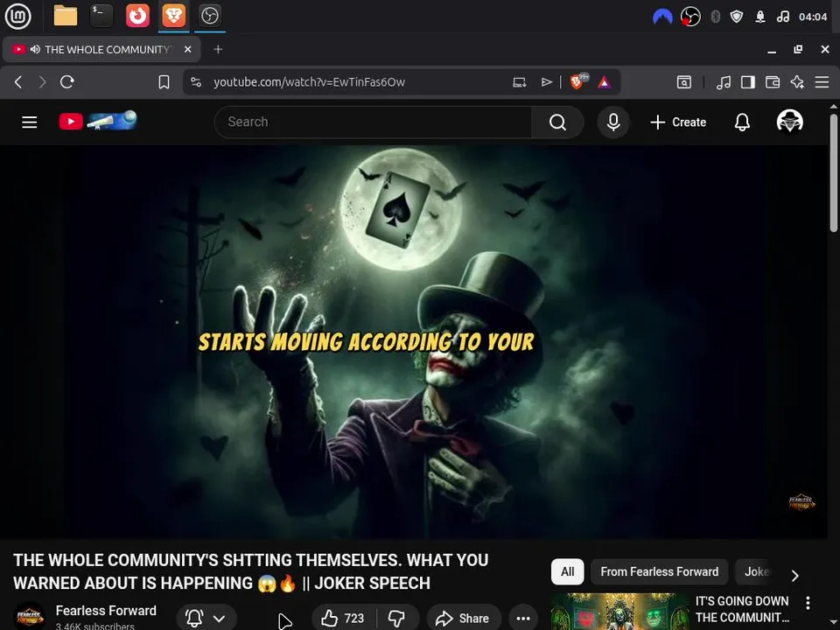
Task: Click the OBS recording tray indicator
Action: point(690,17)
